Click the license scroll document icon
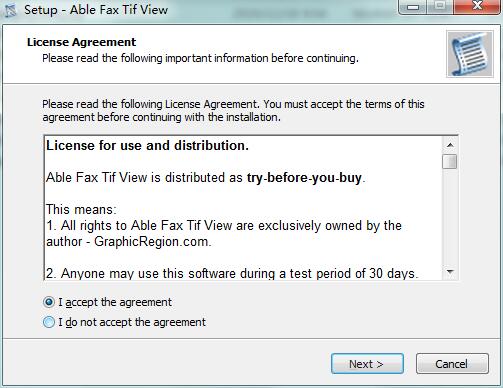 [x=470, y=54]
